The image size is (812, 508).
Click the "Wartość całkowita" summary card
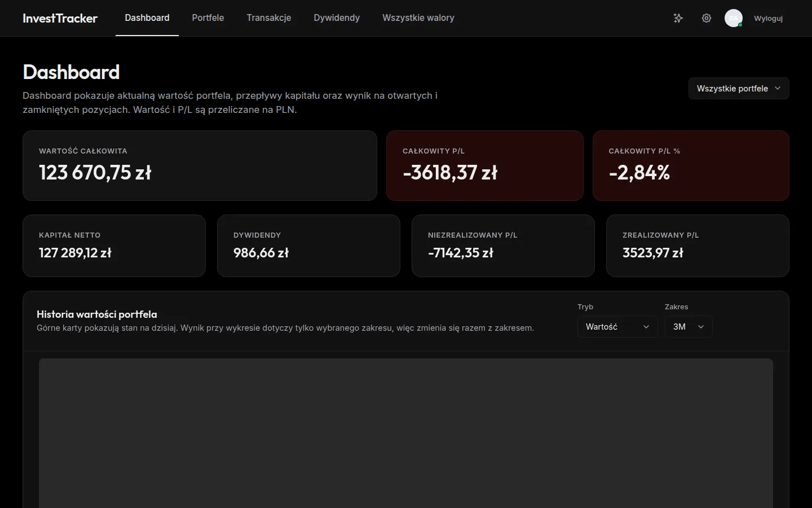click(x=200, y=165)
